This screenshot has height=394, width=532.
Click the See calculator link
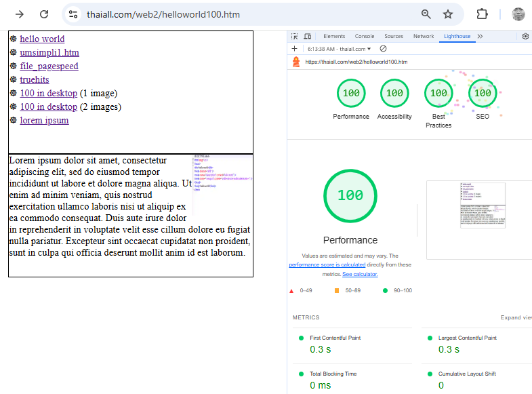coord(360,274)
